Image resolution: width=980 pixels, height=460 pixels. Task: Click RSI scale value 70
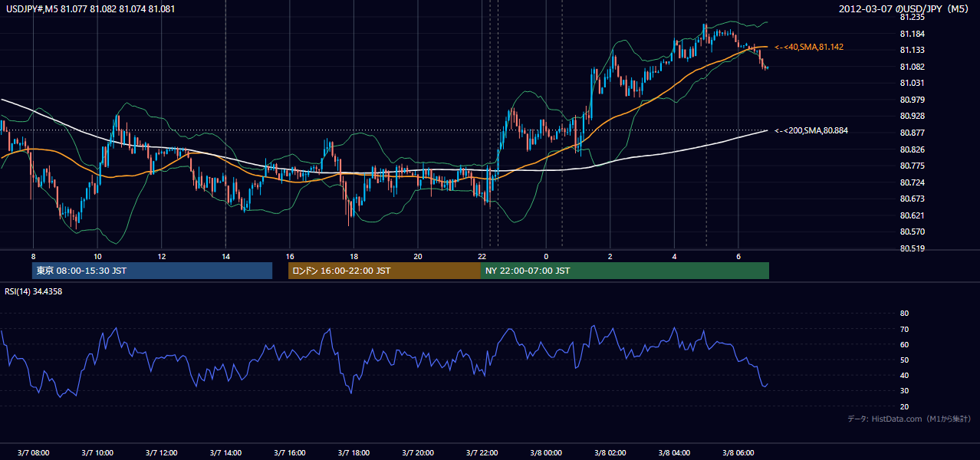pos(904,329)
